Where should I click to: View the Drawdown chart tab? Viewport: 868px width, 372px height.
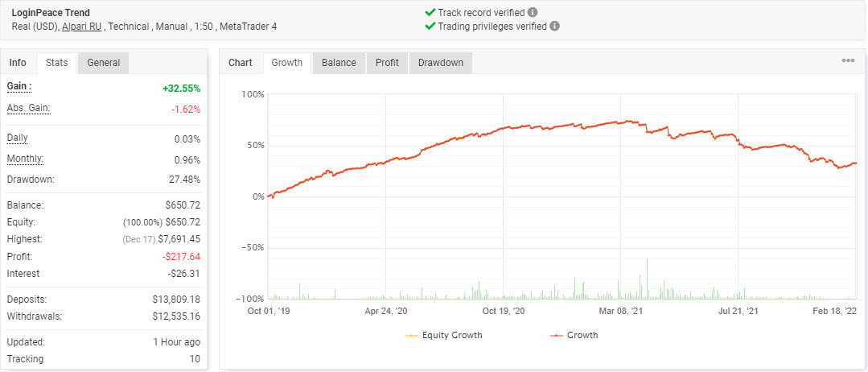point(441,63)
